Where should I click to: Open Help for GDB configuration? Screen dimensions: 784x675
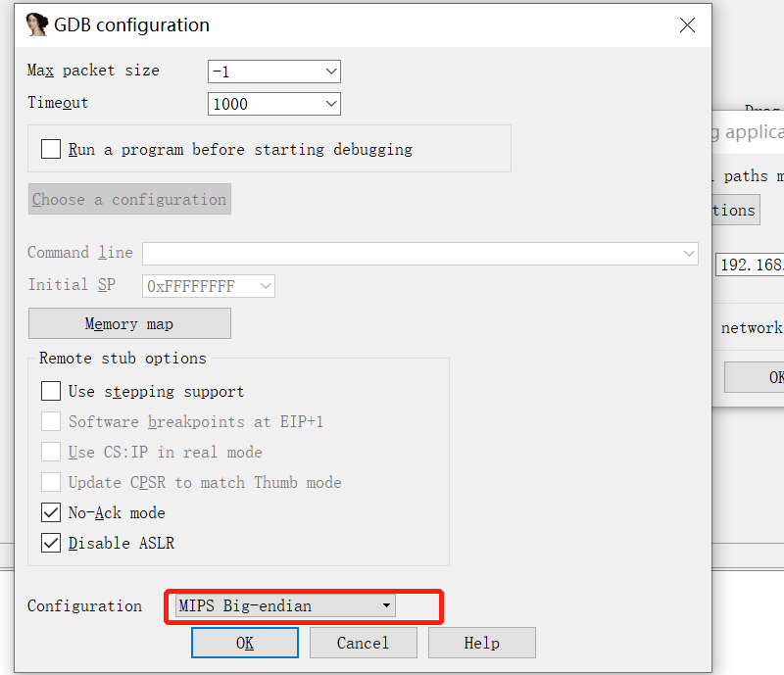[x=481, y=642]
